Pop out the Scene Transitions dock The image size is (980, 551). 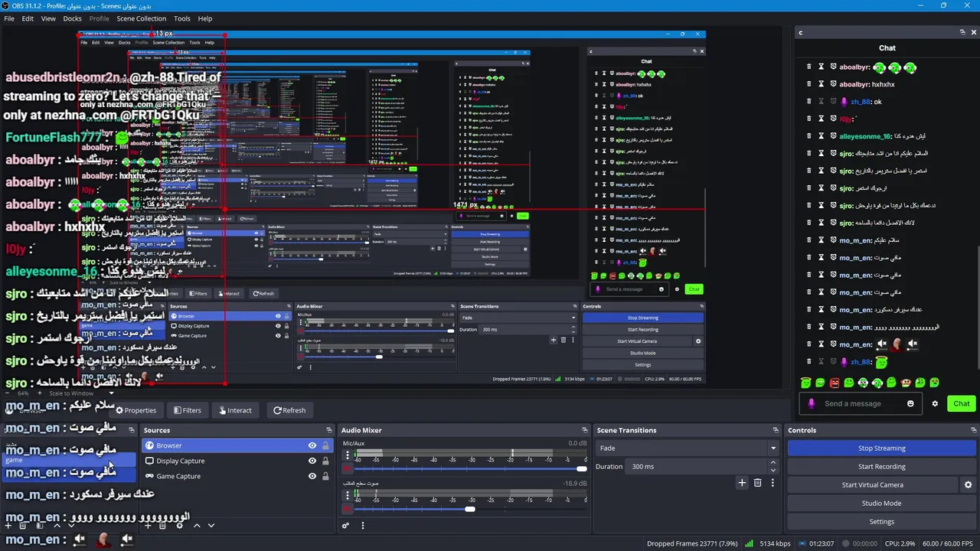[x=776, y=430]
